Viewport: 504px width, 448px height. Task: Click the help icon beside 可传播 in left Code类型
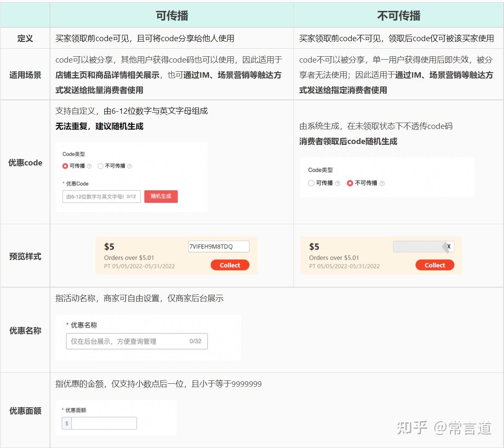click(89, 166)
